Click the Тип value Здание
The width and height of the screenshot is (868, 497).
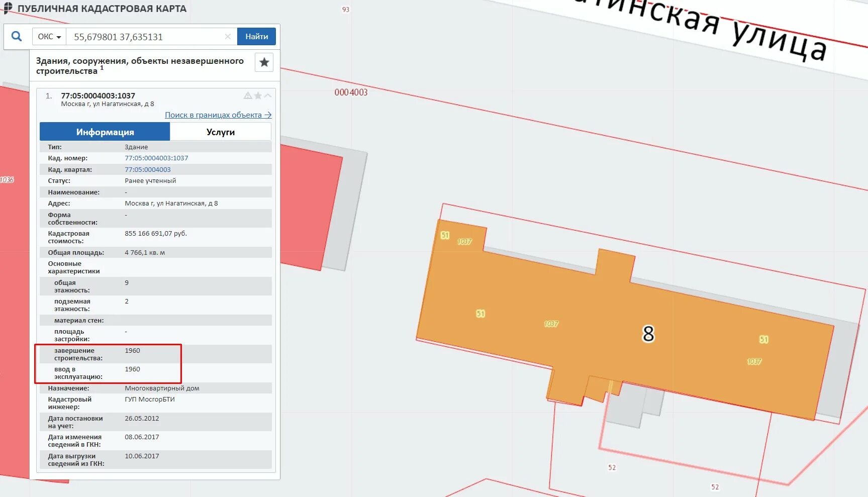coord(136,147)
